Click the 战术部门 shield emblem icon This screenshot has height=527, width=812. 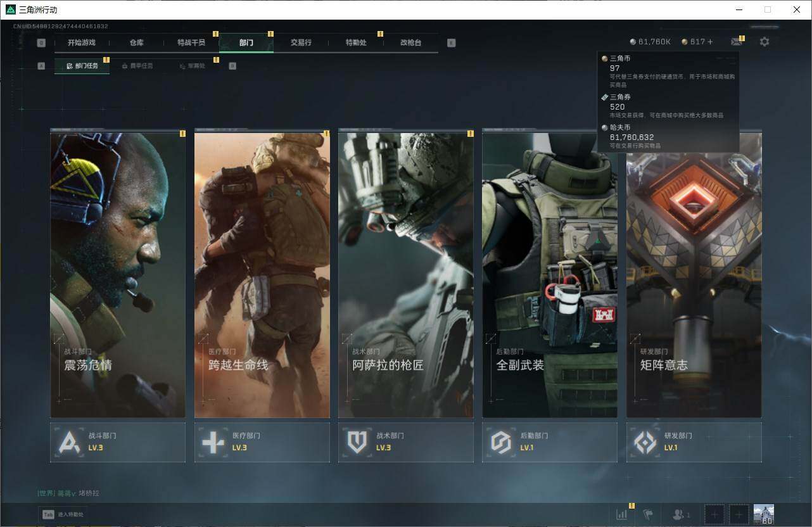pyautogui.click(x=357, y=442)
